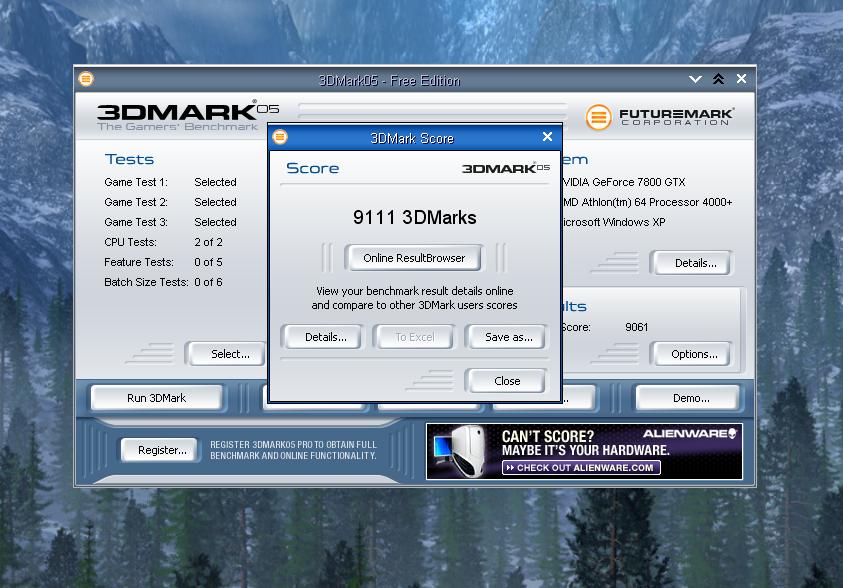The width and height of the screenshot is (843, 588).
Task: Click the Register 3DMark05 Pro info text
Action: [293, 450]
